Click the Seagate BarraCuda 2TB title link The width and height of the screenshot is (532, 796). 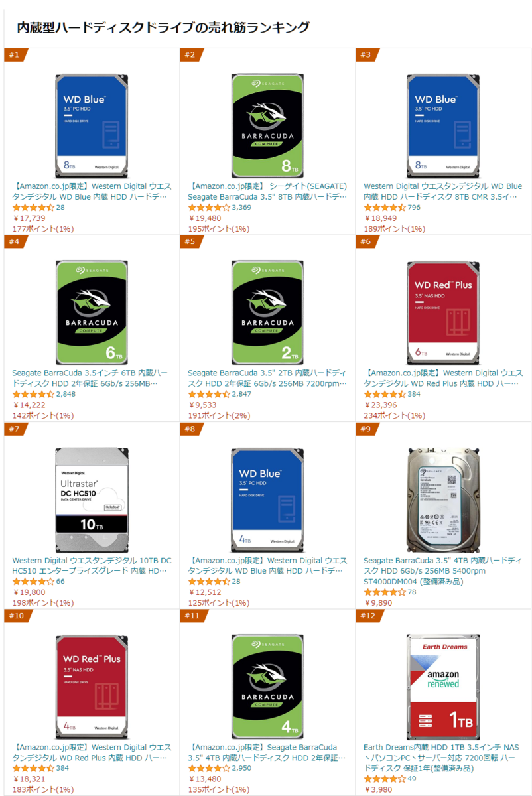point(267,378)
